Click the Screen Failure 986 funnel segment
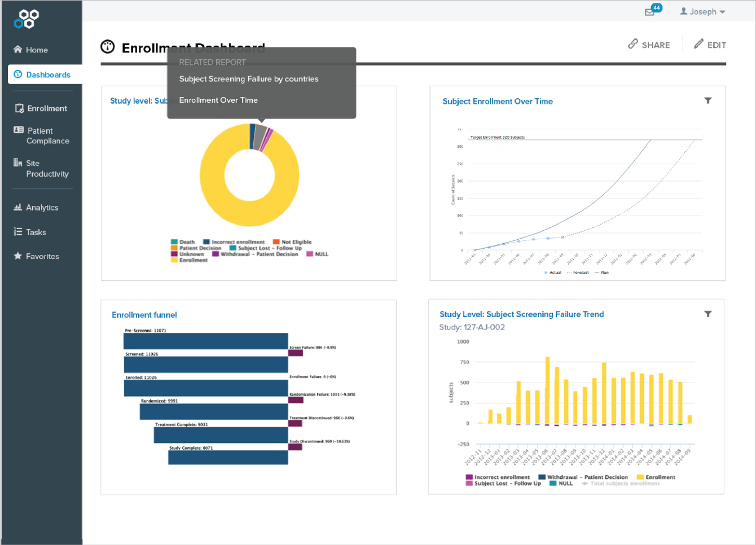 pyautogui.click(x=296, y=353)
